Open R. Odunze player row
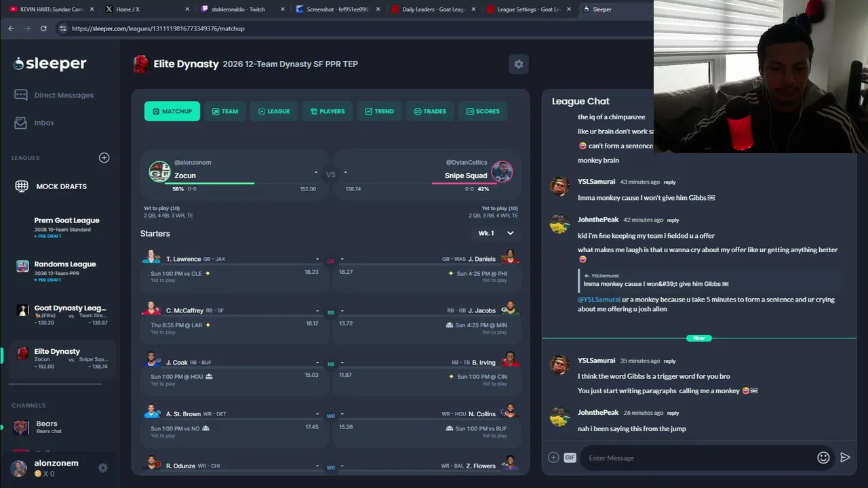The image size is (868, 488). point(235,464)
